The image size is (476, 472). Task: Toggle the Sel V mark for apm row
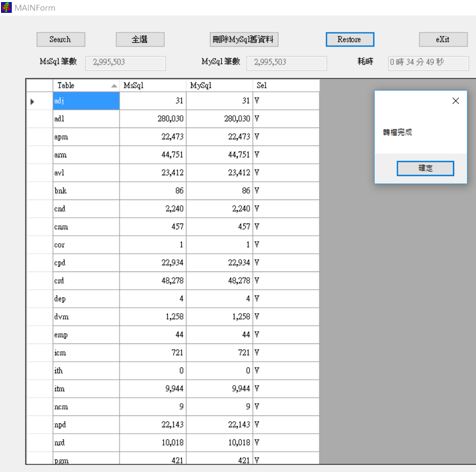(x=257, y=137)
